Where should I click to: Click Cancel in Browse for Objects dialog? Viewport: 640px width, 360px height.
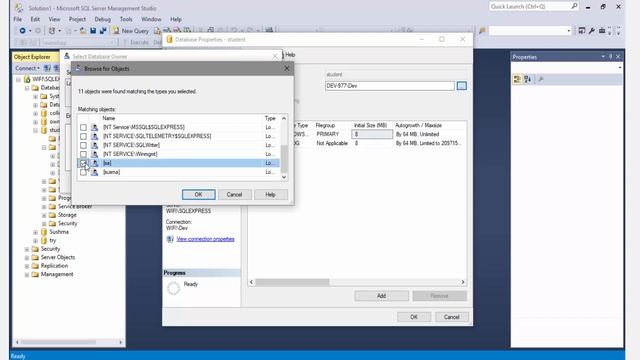click(234, 195)
